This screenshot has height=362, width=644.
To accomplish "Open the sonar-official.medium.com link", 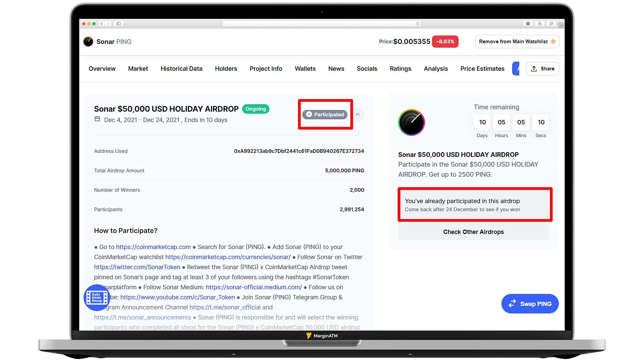I will (254, 287).
